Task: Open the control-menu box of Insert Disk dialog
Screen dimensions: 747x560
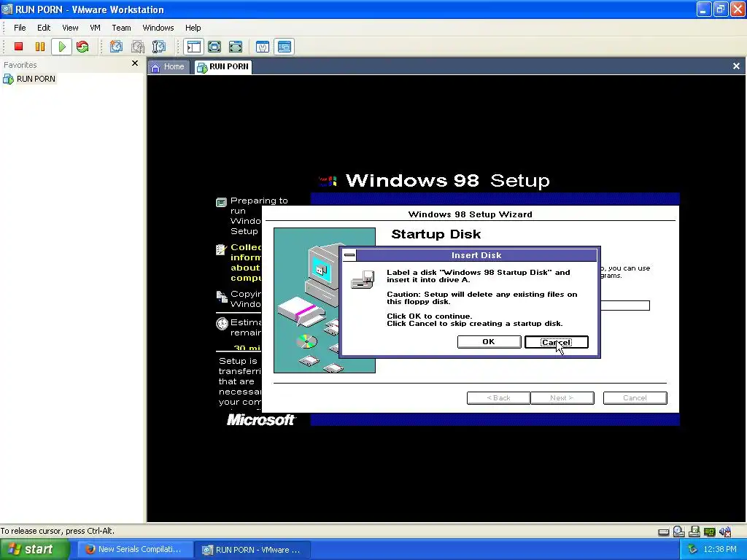Action: (349, 255)
